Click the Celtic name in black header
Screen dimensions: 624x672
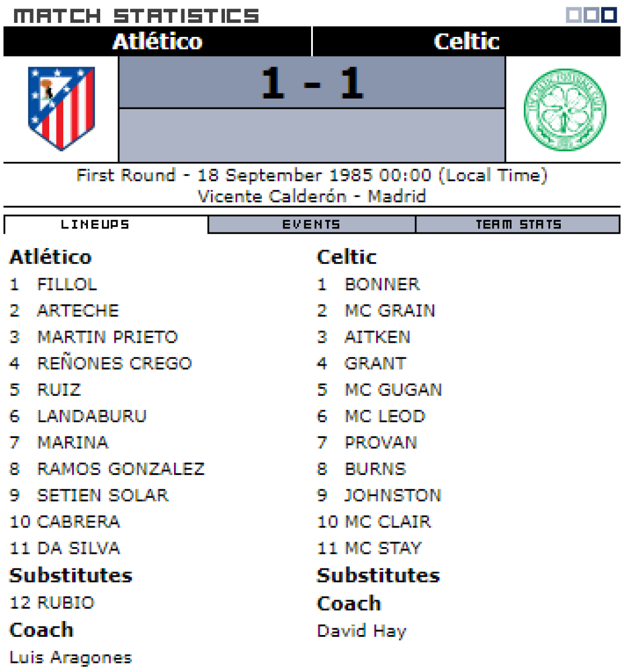(466, 41)
